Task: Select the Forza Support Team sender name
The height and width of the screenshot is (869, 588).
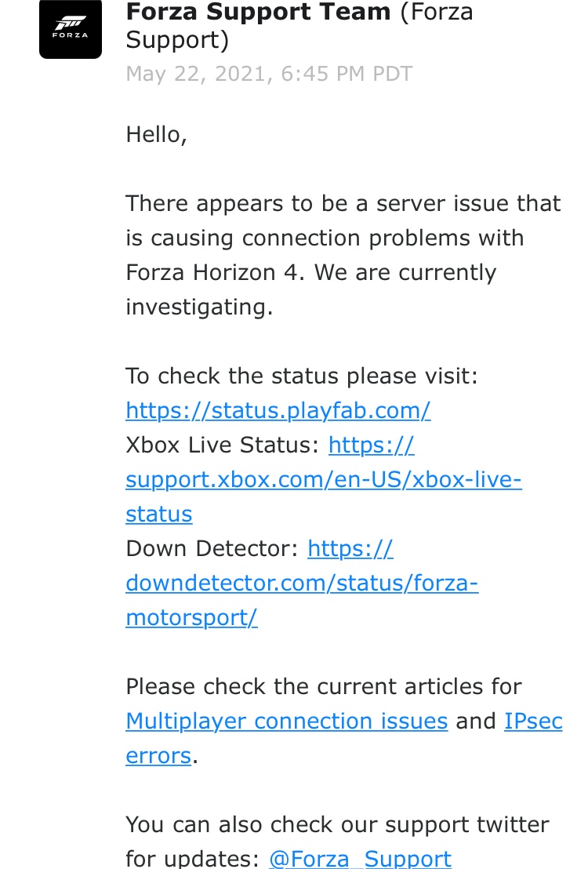Action: [258, 12]
